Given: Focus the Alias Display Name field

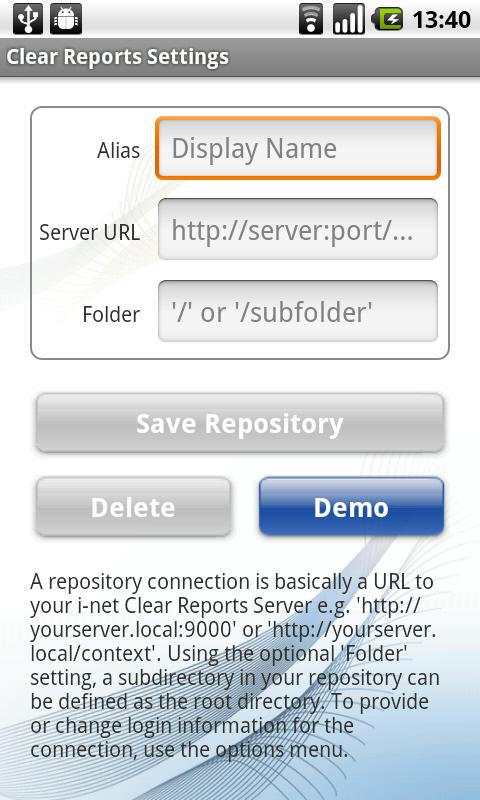Looking at the screenshot, I should (298, 148).
